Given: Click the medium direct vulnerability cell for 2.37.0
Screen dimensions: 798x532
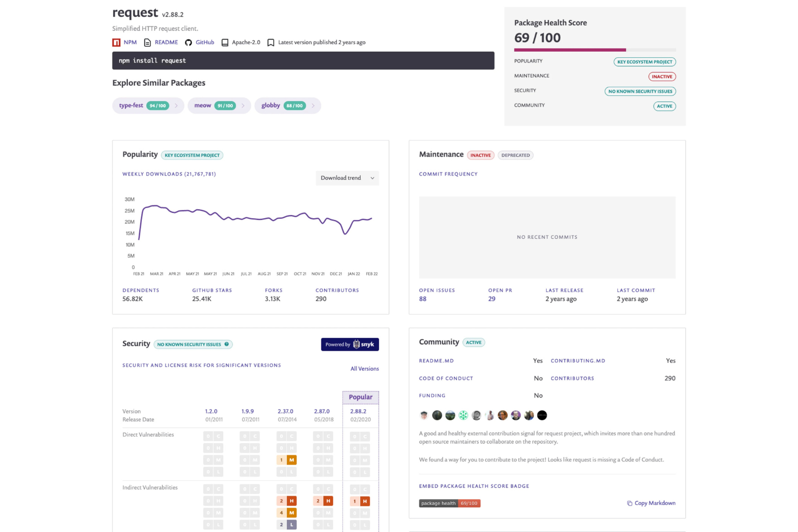Looking at the screenshot, I should pos(287,460).
